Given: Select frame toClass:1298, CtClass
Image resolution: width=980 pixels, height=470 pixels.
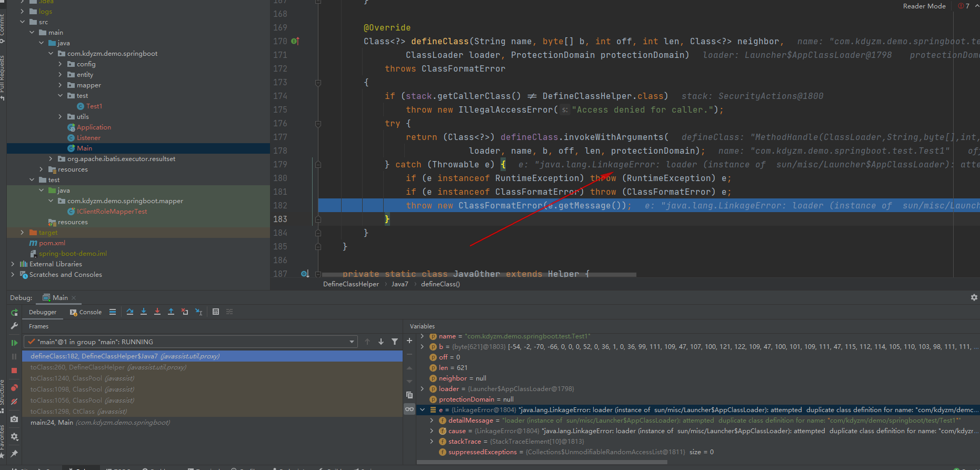Looking at the screenshot, I should [x=212, y=412].
